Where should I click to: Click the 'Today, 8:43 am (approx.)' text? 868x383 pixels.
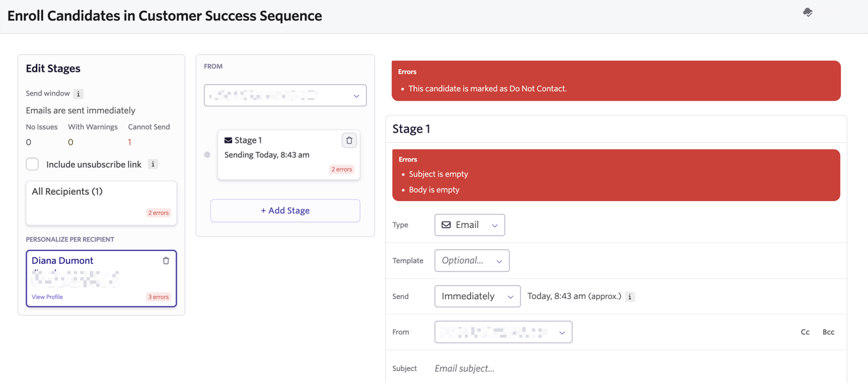tap(574, 296)
